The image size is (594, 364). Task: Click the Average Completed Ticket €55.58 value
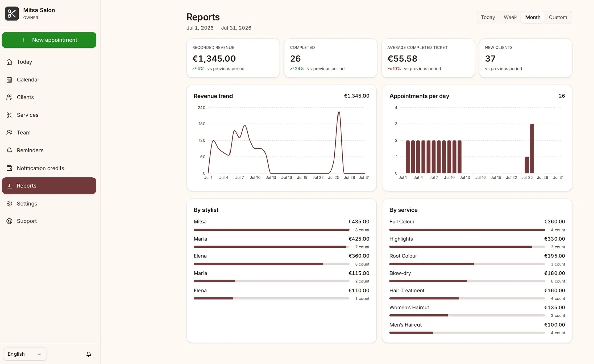point(402,59)
